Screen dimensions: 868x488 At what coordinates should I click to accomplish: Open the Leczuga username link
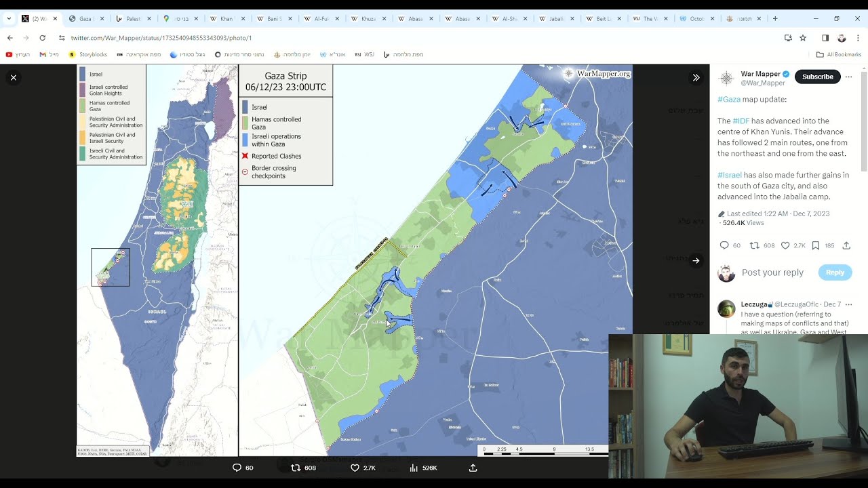(754, 304)
